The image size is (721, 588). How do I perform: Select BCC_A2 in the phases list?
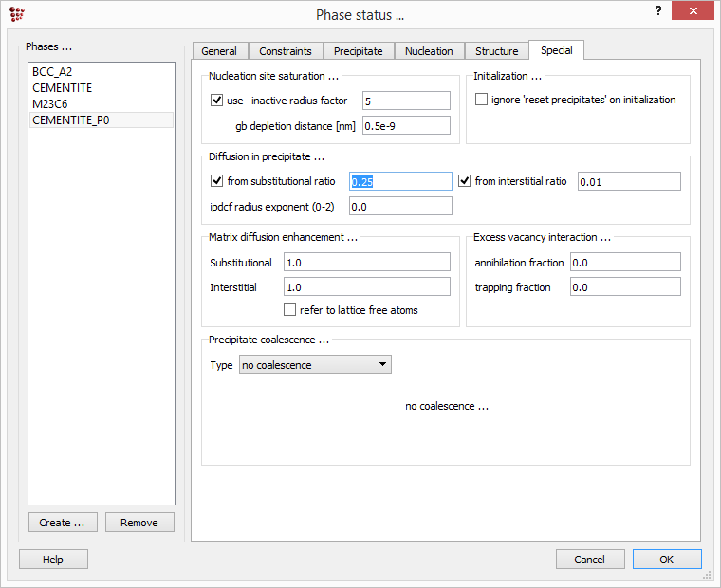(x=52, y=72)
